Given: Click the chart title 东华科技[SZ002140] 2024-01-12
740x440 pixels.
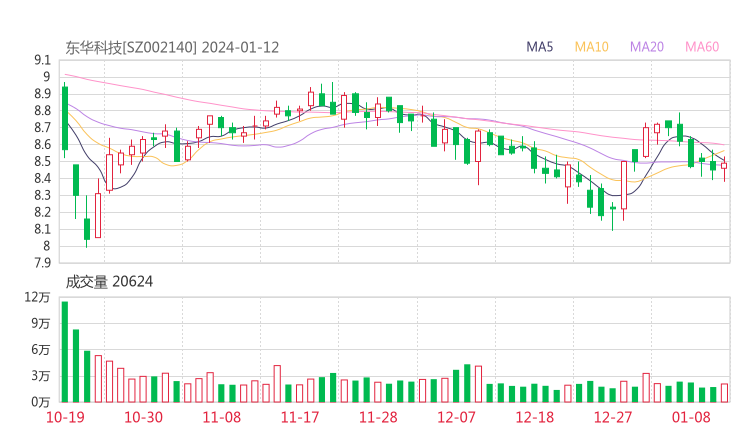Looking at the screenshot, I should (x=172, y=48).
